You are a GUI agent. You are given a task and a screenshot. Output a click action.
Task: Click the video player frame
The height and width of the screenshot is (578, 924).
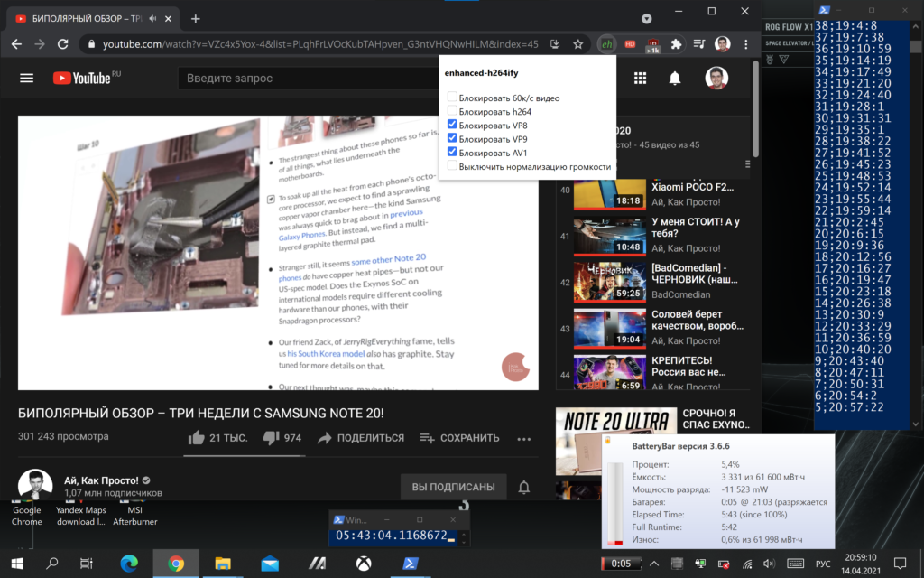[278, 253]
